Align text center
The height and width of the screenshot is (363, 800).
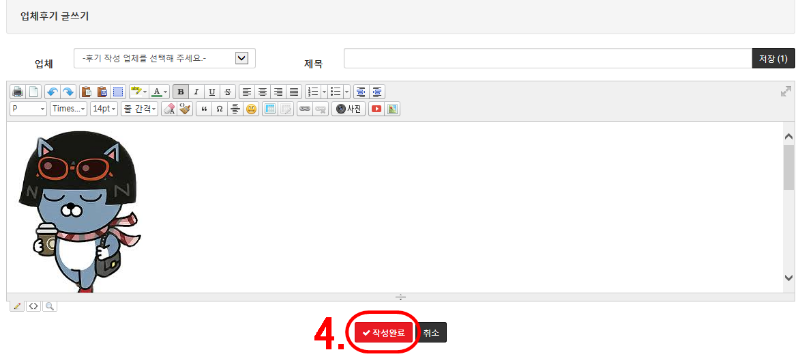(x=263, y=92)
